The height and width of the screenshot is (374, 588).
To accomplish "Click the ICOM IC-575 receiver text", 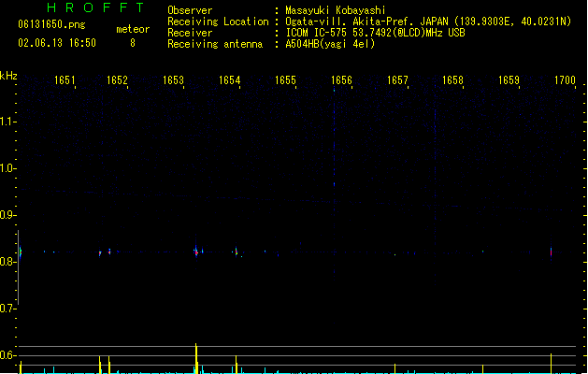I will [376, 33].
